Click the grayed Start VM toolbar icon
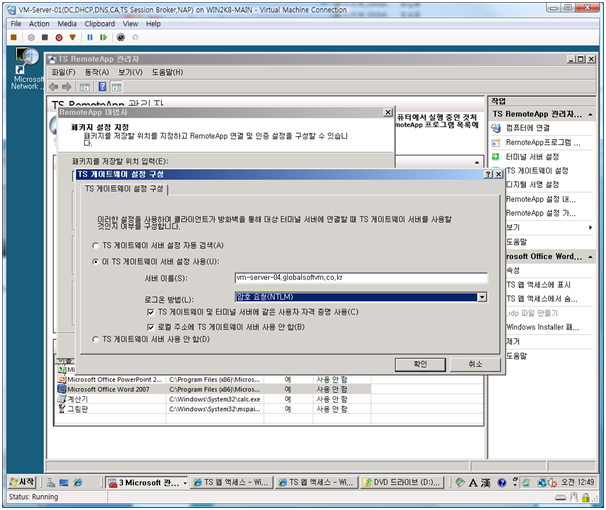The image size is (606, 510). [x=31, y=37]
